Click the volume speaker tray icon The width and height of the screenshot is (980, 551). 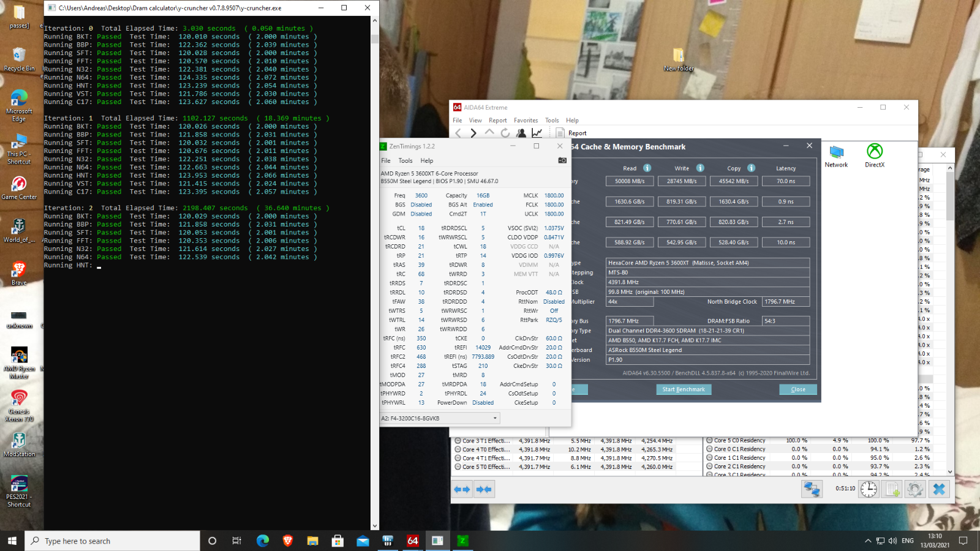pos(892,541)
